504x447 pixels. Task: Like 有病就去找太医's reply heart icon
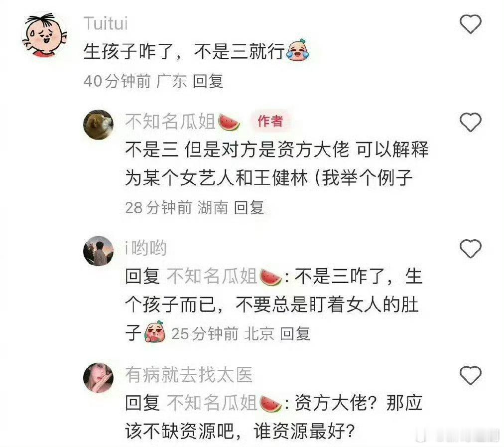[x=470, y=375]
